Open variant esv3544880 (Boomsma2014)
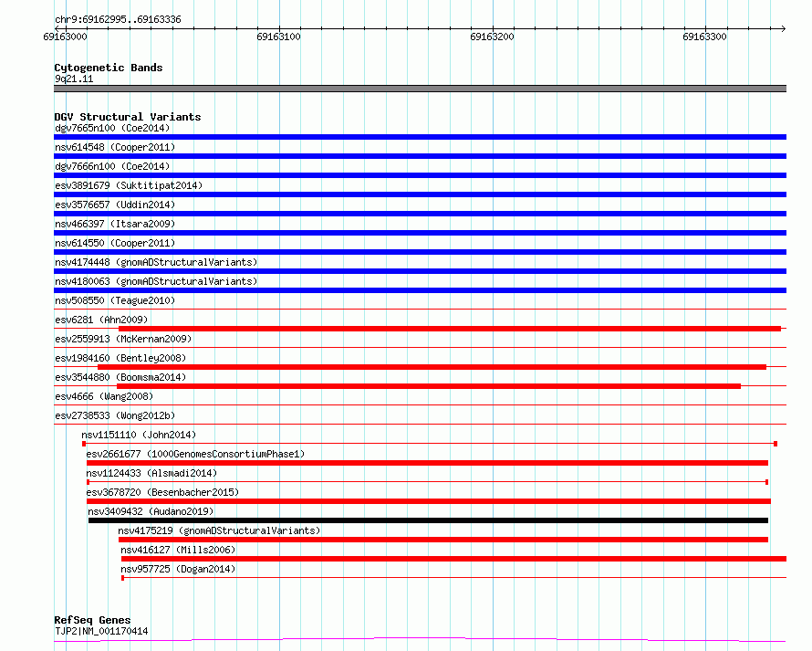 120,377
